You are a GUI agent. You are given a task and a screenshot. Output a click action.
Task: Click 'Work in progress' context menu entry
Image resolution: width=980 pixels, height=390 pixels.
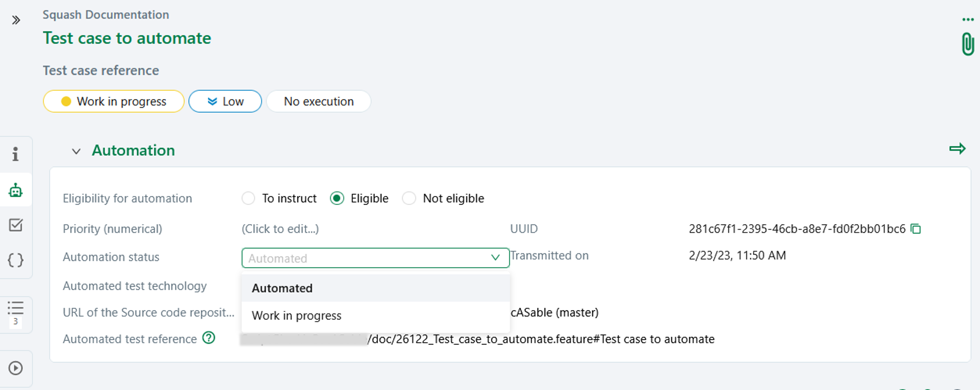pos(296,315)
